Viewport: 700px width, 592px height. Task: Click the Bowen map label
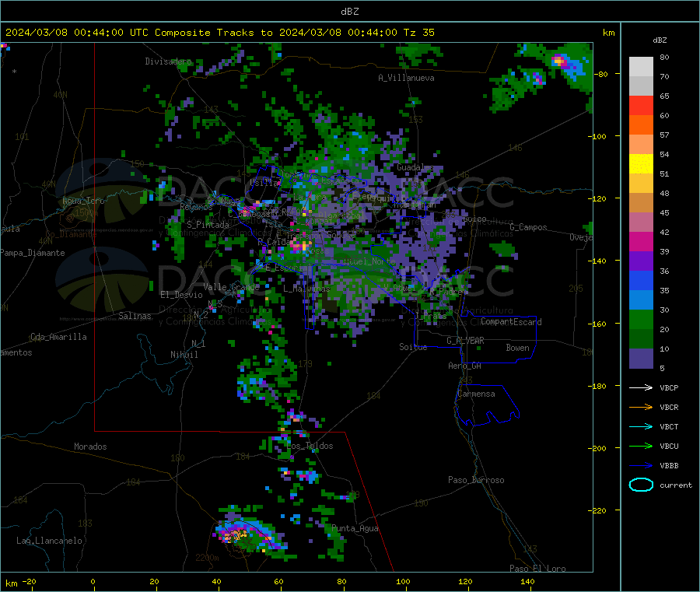pyautogui.click(x=517, y=348)
